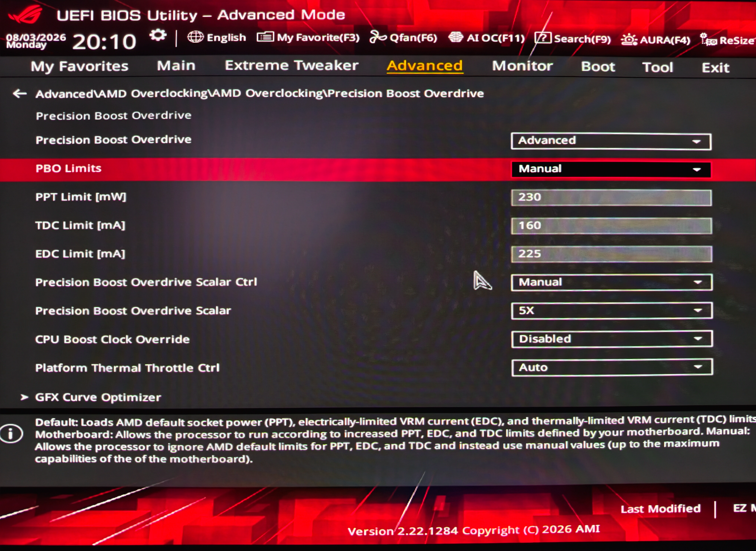Click the globe language icon
The image size is (756, 551).
195,37
